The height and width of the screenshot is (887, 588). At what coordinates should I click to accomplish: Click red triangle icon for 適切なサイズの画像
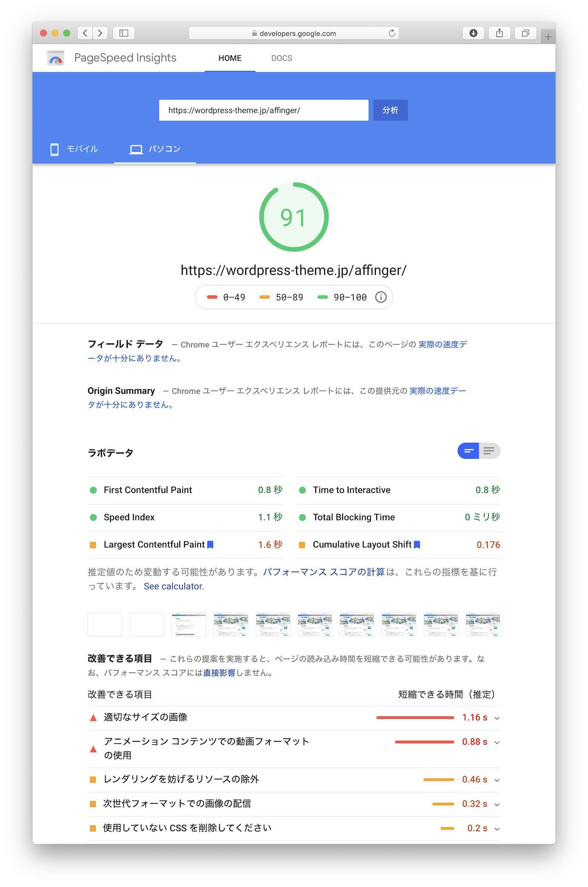click(93, 718)
